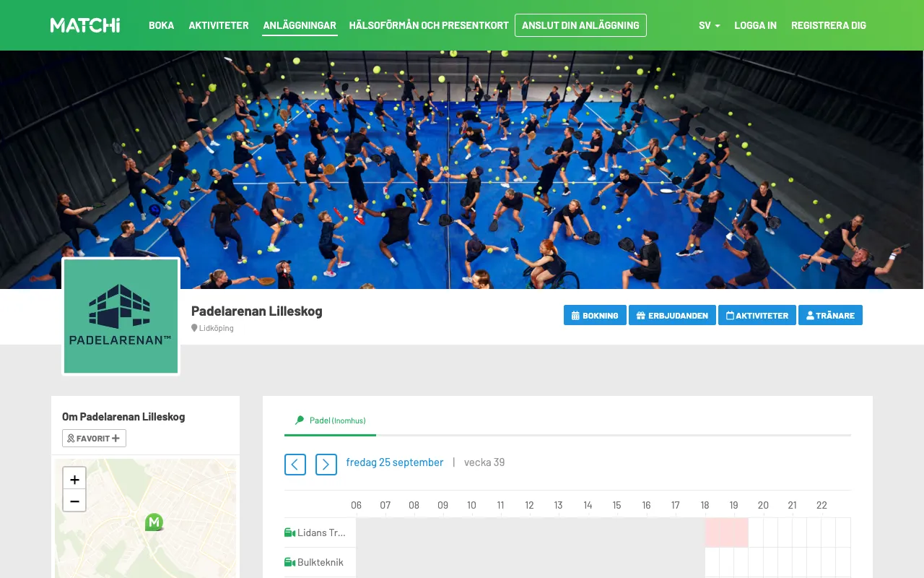Click the Bulkteknik court camera icon
This screenshot has height=578, width=924.
click(x=289, y=562)
